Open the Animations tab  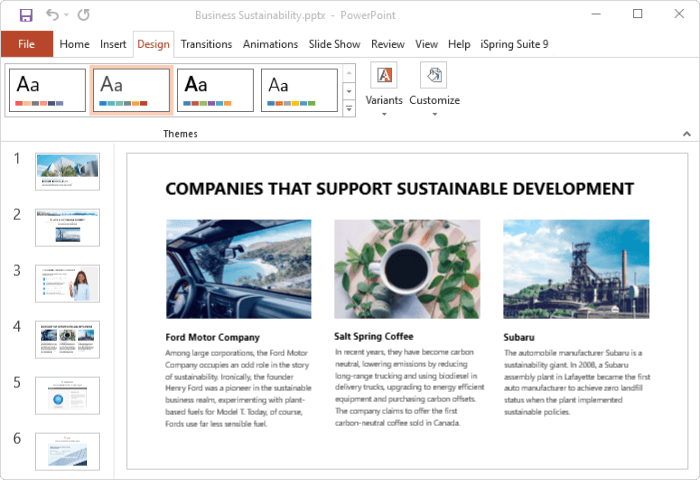[270, 44]
